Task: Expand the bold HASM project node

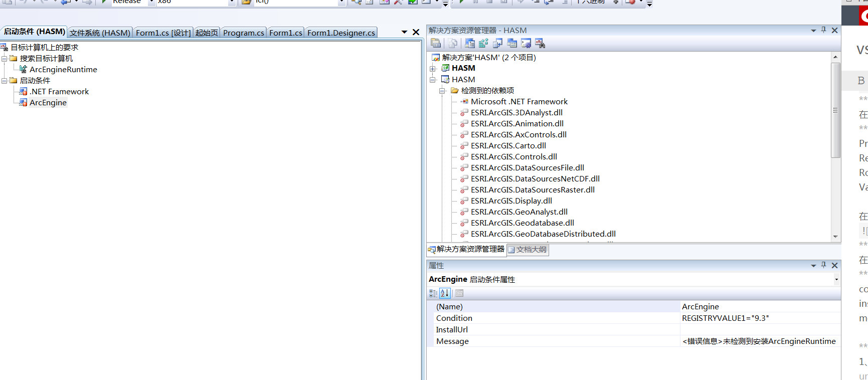Action: [x=433, y=69]
